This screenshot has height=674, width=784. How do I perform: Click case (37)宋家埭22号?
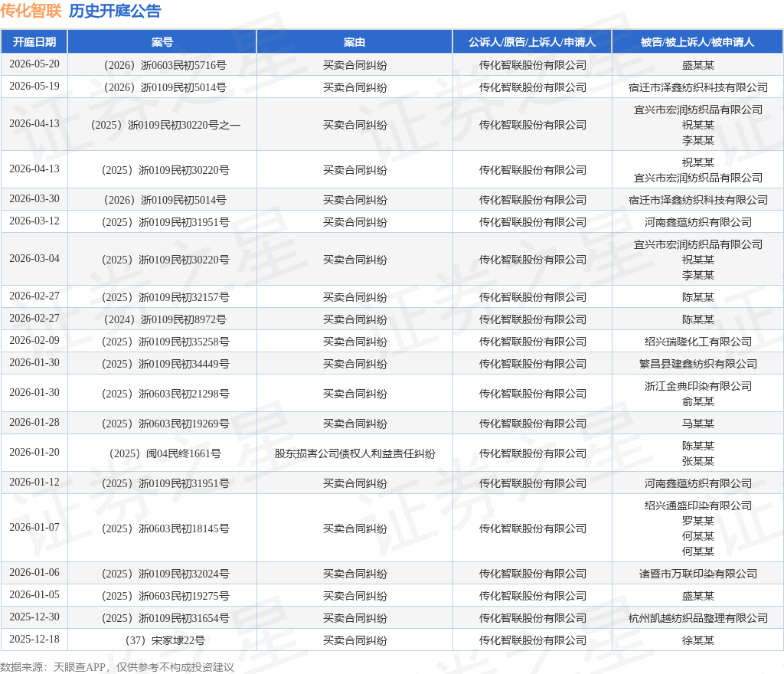tap(165, 640)
